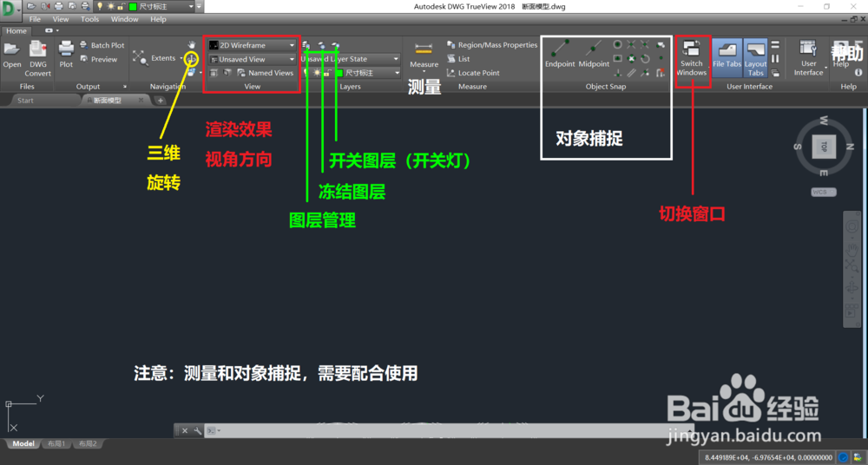Image resolution: width=868 pixels, height=465 pixels.
Task: Select the Home ribbon tab
Action: click(x=16, y=31)
